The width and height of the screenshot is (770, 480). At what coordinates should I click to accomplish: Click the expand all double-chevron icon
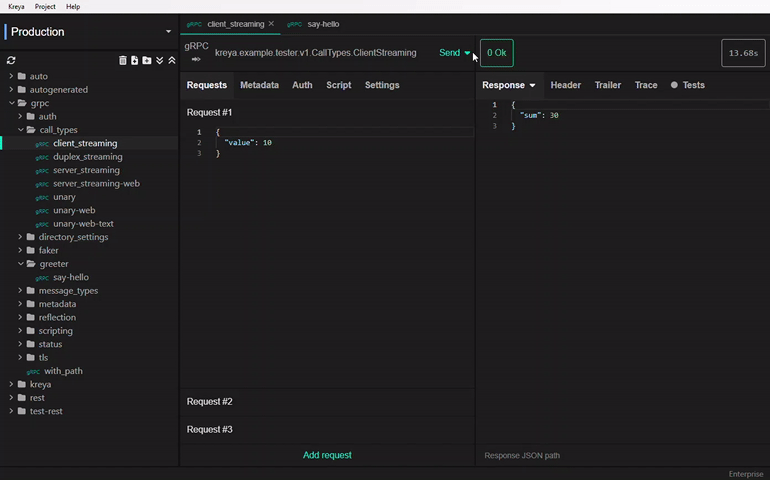(159, 60)
